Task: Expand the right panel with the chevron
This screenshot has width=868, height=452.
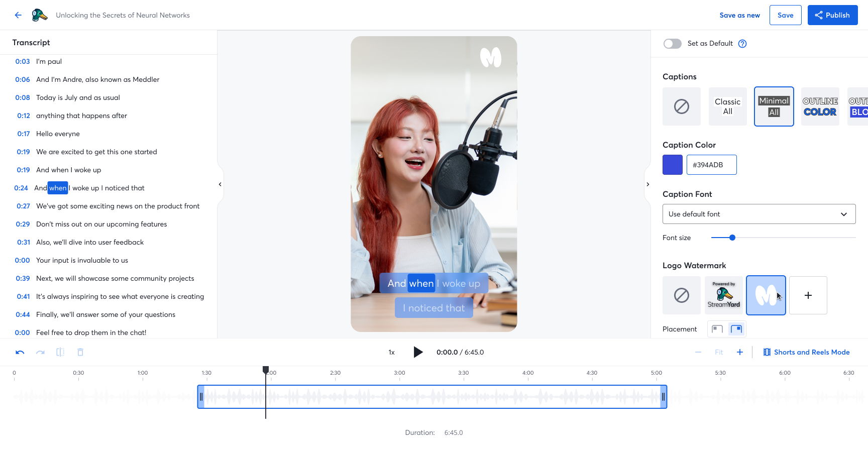Action: coord(648,184)
